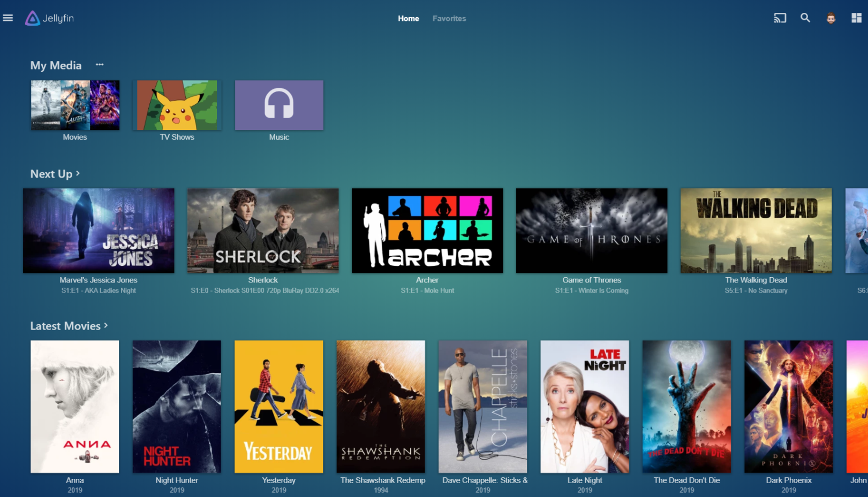Open the Sherlock episode card image
The height and width of the screenshot is (497, 868).
tap(263, 231)
